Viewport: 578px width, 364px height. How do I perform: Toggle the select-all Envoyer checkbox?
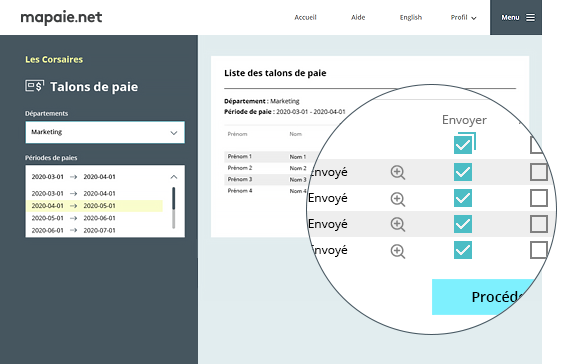coord(463,145)
